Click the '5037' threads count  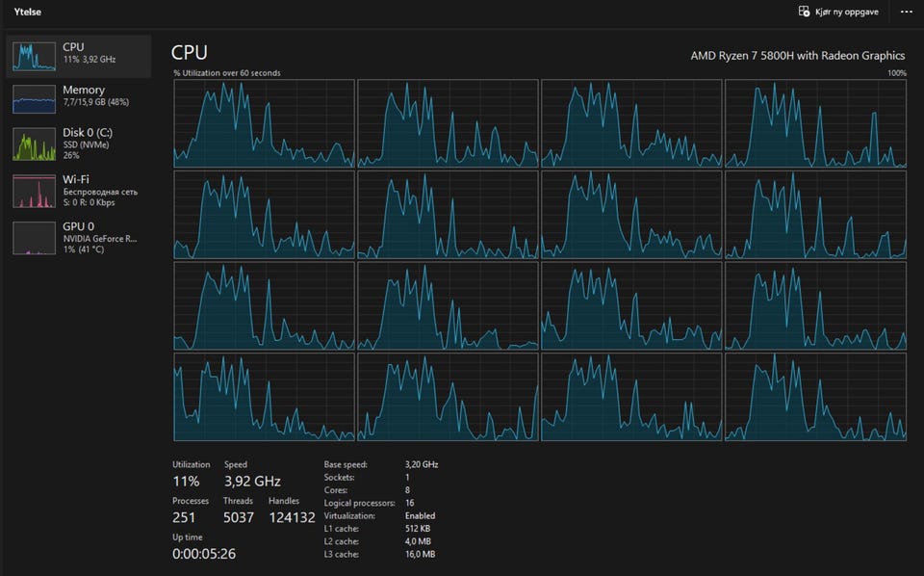(x=239, y=517)
